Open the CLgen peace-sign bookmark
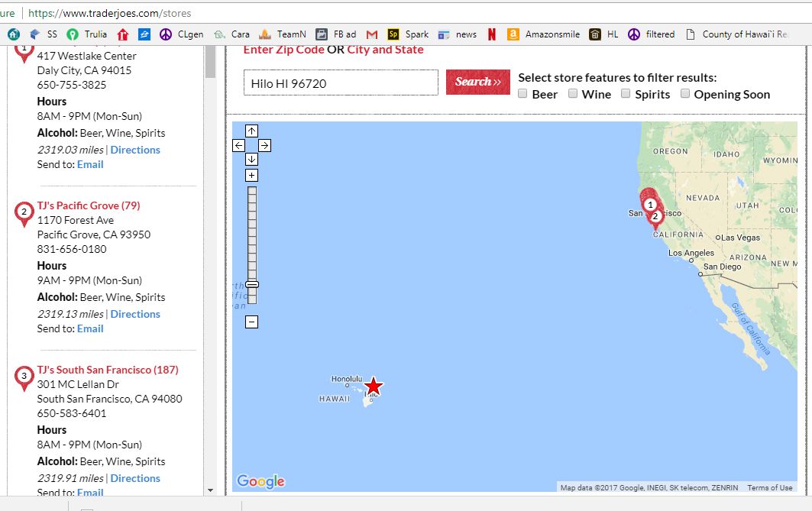This screenshot has height=511, width=812. click(182, 34)
